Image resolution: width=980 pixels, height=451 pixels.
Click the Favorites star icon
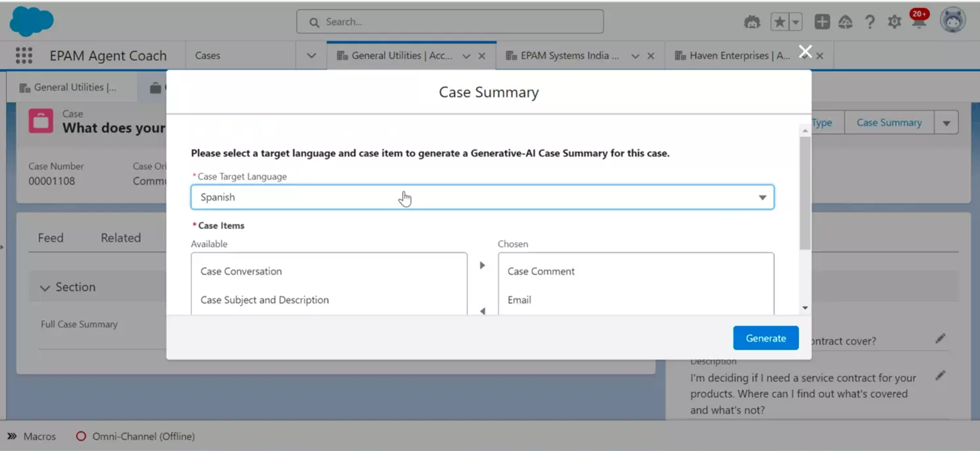(780, 22)
